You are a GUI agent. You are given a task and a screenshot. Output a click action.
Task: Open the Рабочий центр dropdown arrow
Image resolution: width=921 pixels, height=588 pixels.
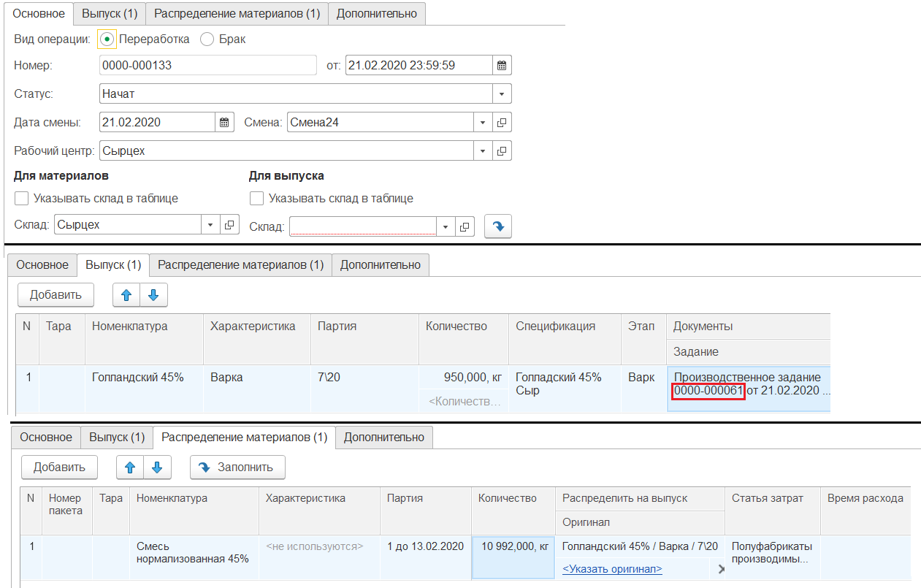483,151
